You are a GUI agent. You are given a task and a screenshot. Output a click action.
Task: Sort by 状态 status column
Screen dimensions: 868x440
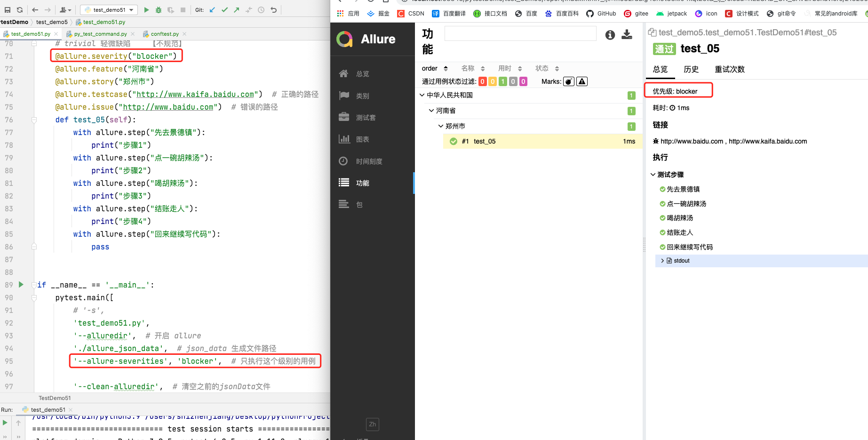click(548, 68)
